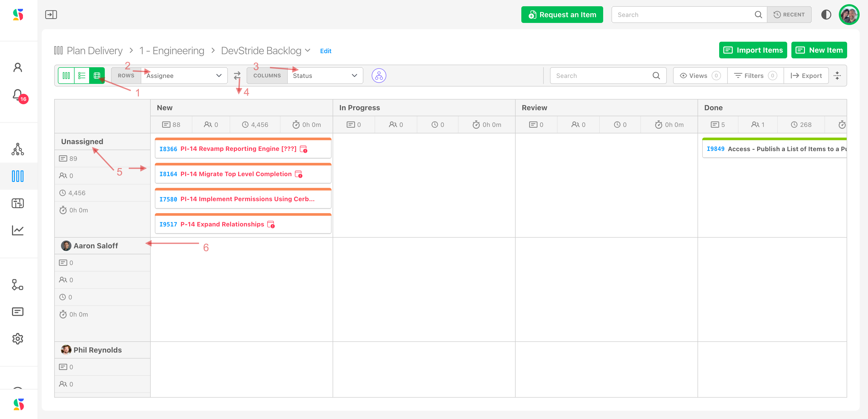Open the Rows Assignee dropdown
This screenshot has height=419, width=868.
click(x=184, y=76)
